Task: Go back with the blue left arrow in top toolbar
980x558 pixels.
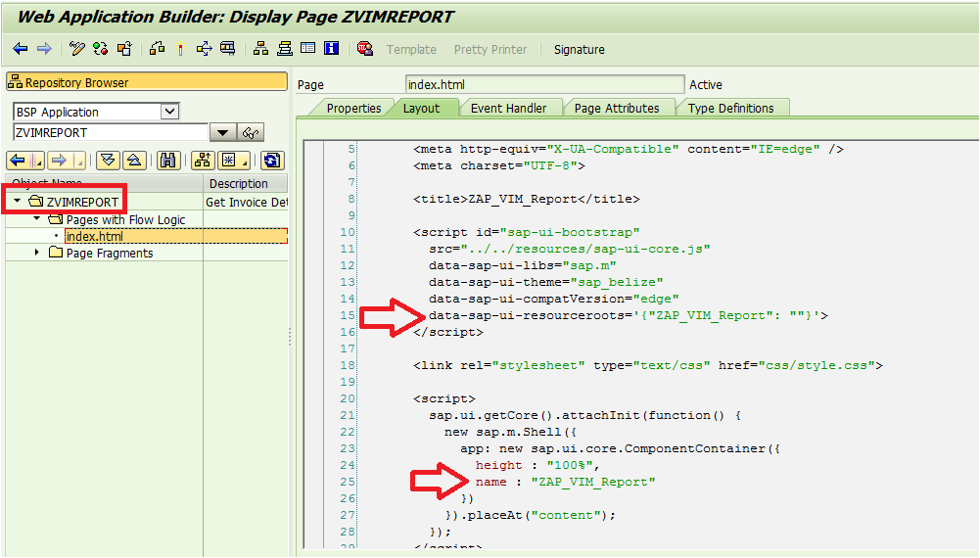Action: 20,49
